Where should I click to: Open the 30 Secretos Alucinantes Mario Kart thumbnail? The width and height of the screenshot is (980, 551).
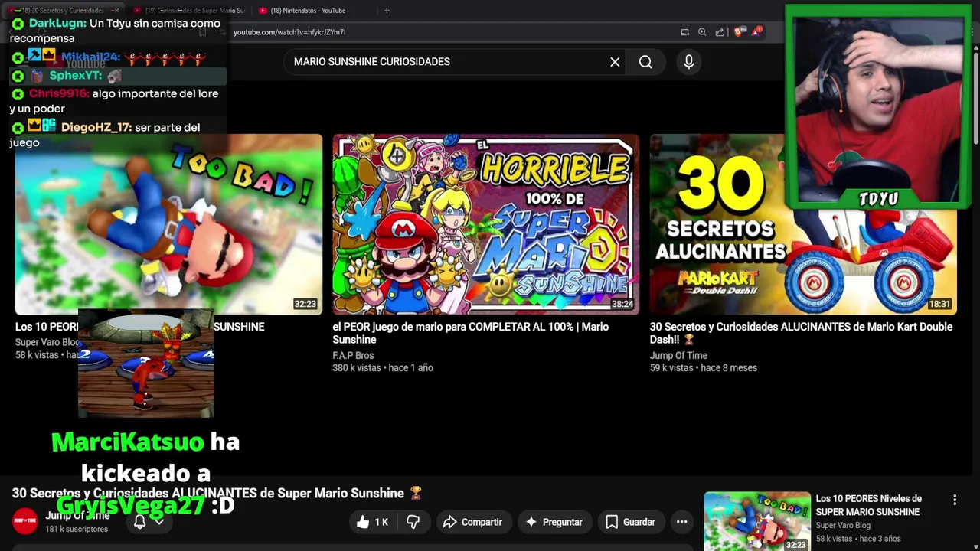click(803, 224)
